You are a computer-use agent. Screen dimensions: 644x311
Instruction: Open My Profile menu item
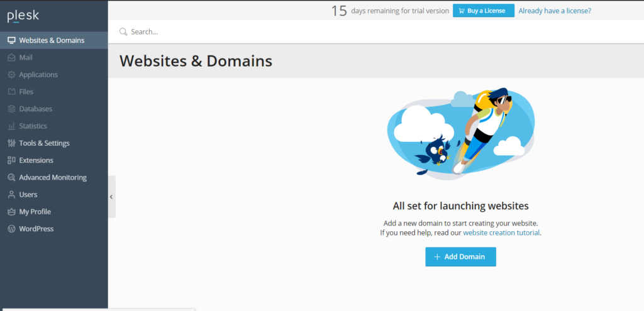[35, 212]
